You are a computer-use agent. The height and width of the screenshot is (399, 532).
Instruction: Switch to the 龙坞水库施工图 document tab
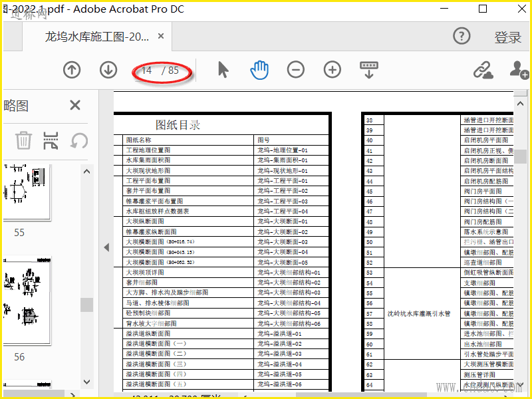click(96, 37)
